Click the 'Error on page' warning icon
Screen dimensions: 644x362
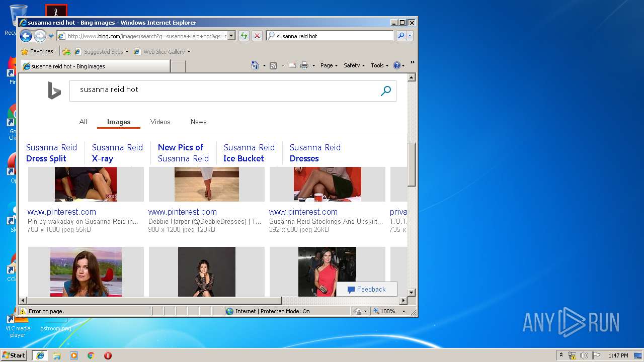click(23, 311)
